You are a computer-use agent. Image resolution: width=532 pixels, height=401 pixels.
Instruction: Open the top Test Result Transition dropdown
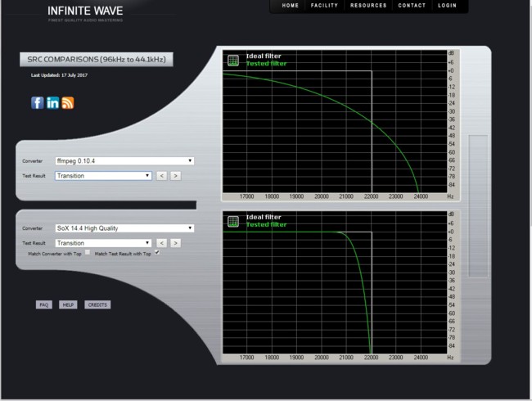(x=103, y=176)
